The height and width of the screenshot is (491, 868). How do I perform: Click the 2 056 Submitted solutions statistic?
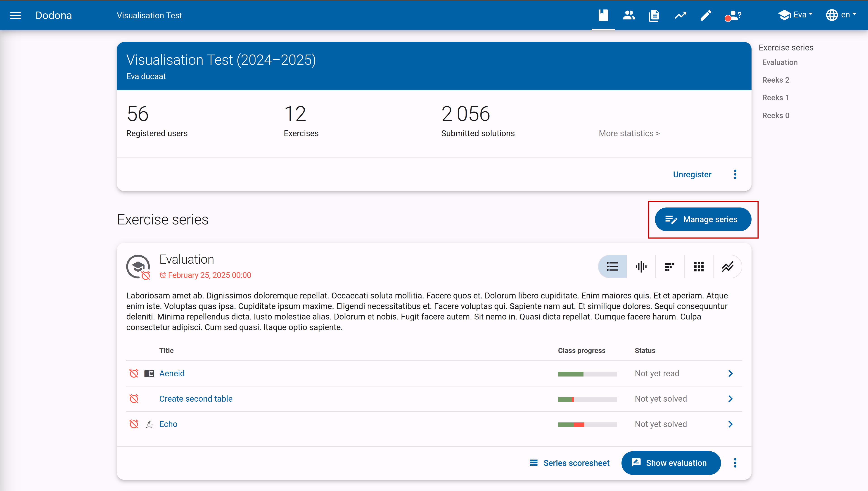click(478, 121)
